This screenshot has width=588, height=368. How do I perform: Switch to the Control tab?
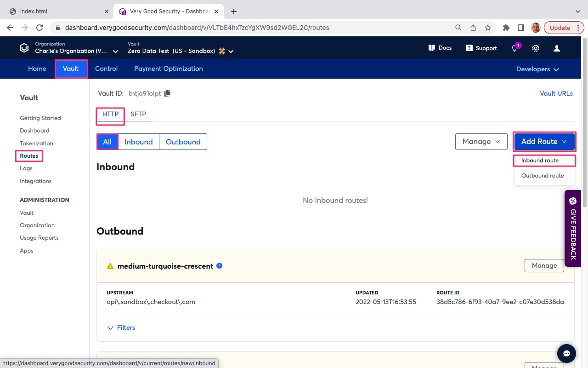click(x=107, y=69)
